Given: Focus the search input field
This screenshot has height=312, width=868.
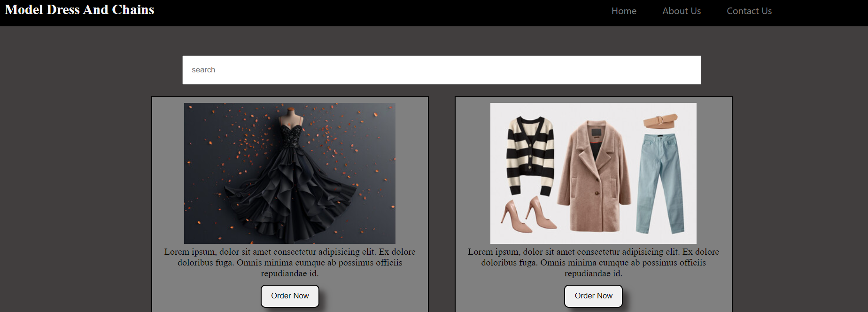Looking at the screenshot, I should point(441,70).
